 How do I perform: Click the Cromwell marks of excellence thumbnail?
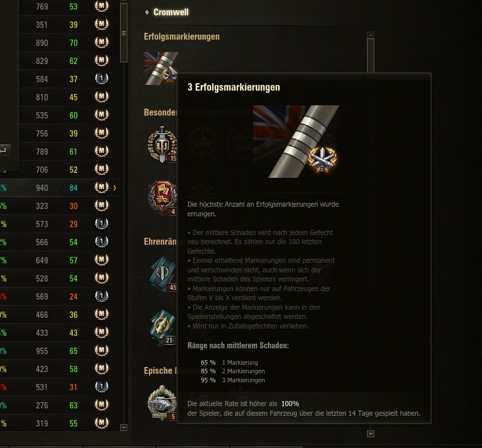160,69
